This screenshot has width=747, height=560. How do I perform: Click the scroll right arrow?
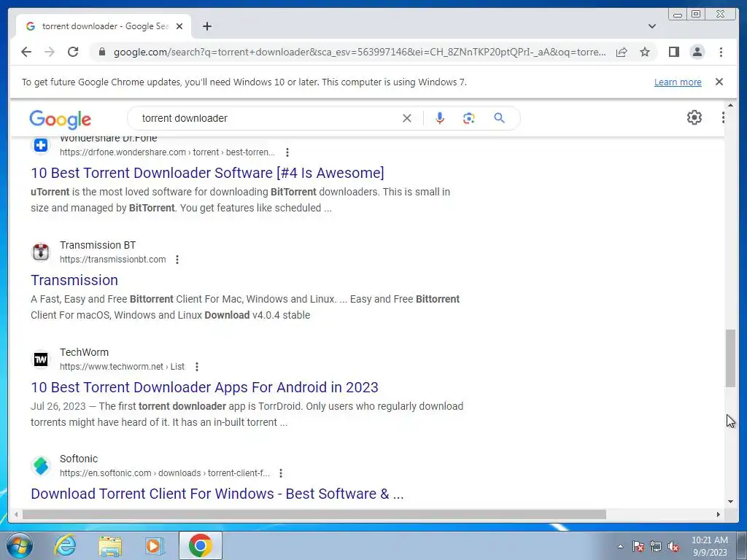[x=719, y=514]
